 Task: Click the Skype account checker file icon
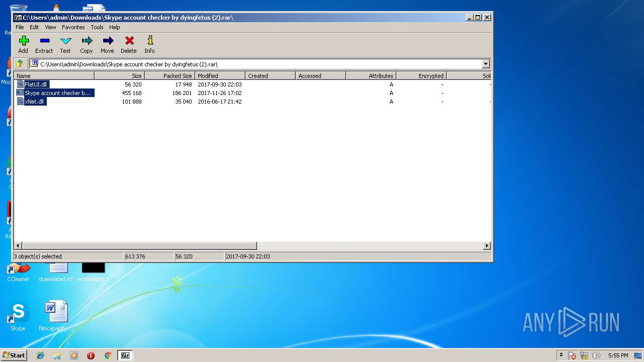pos(20,93)
